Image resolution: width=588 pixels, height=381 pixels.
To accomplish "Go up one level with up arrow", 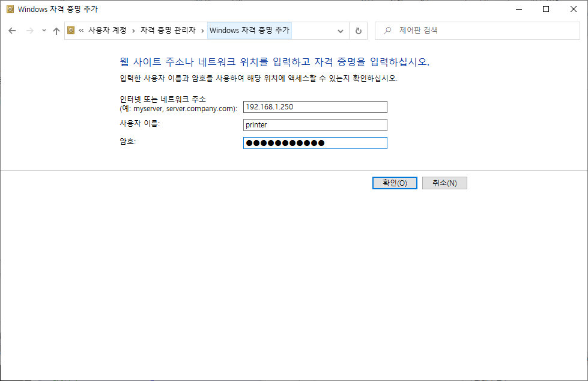I will coord(56,31).
